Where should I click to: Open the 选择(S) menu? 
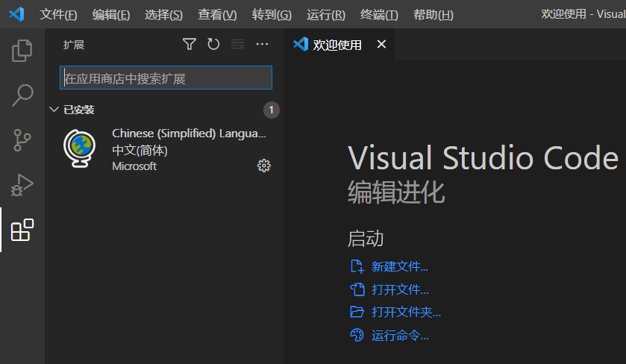[163, 15]
